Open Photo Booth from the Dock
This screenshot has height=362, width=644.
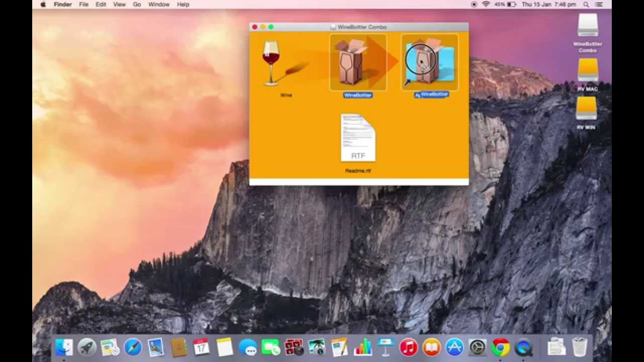[293, 347]
